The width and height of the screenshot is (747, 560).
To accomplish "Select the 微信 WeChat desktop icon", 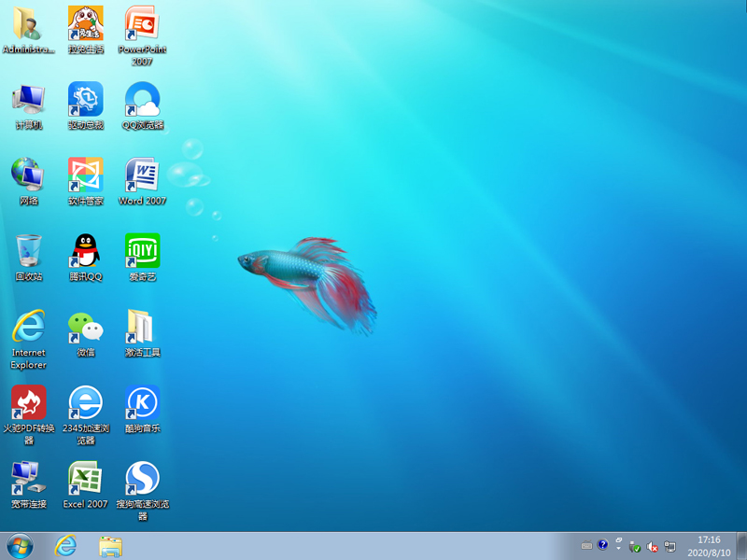I will click(85, 327).
